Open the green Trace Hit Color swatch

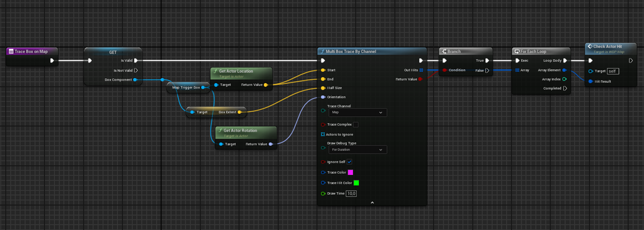356,183
